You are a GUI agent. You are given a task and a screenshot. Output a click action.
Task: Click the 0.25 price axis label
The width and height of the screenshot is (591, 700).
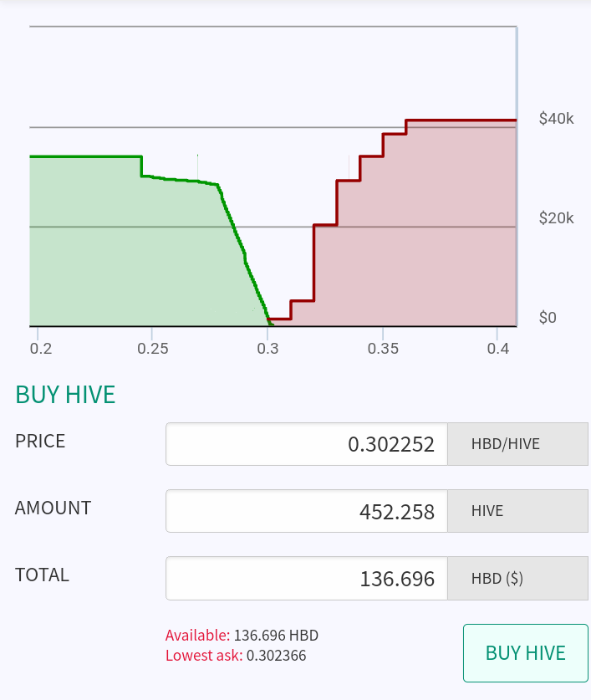[x=153, y=349]
